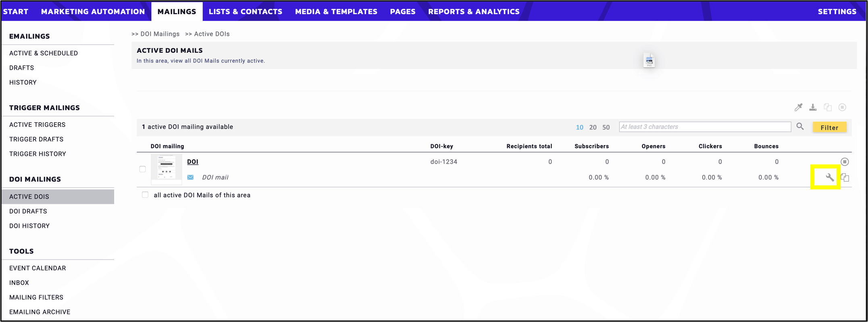Open the underlined DOI mailing link
This screenshot has width=868, height=322.
[x=193, y=162]
